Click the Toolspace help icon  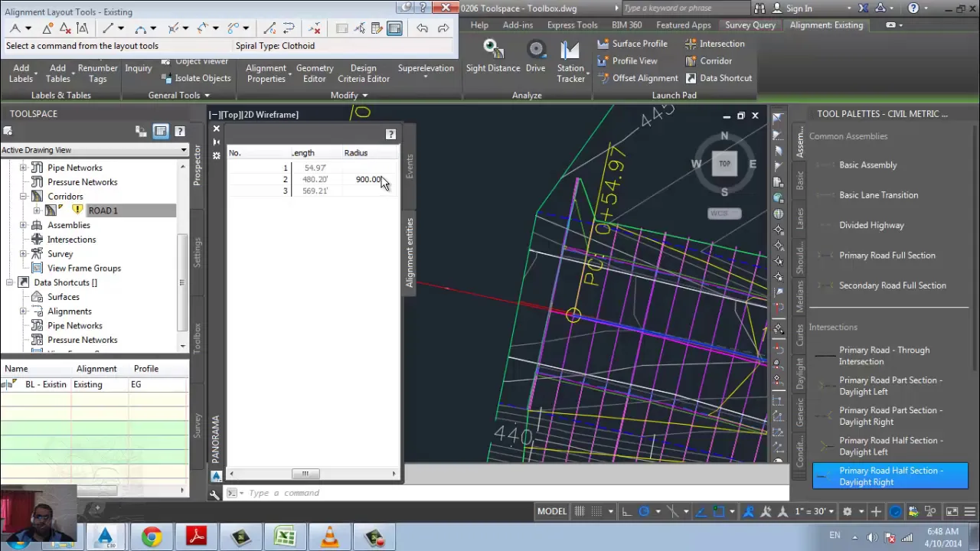click(x=180, y=132)
